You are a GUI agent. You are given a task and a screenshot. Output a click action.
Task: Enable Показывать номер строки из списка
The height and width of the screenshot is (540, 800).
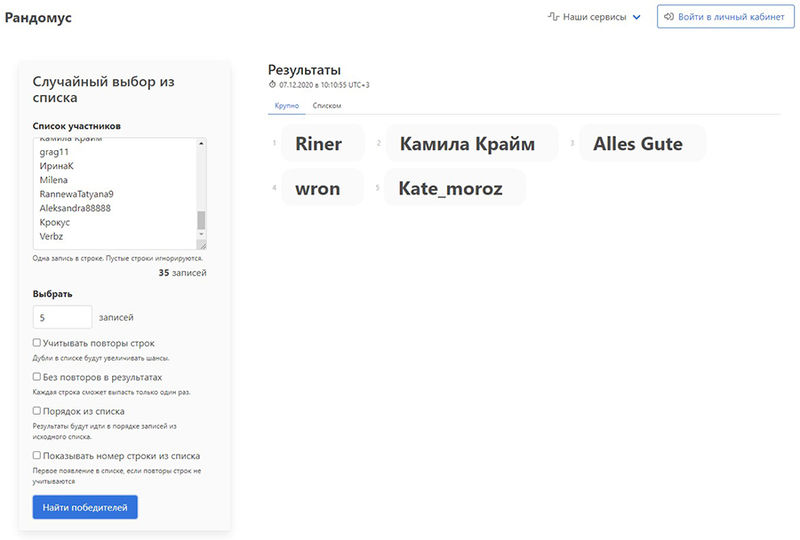[37, 455]
